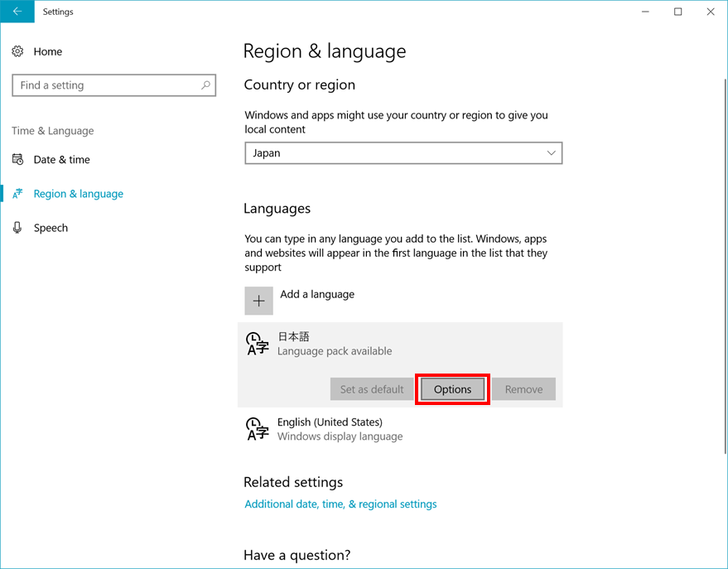Click the Options button for 日本語
Viewport: 728px width, 569px height.
453,389
